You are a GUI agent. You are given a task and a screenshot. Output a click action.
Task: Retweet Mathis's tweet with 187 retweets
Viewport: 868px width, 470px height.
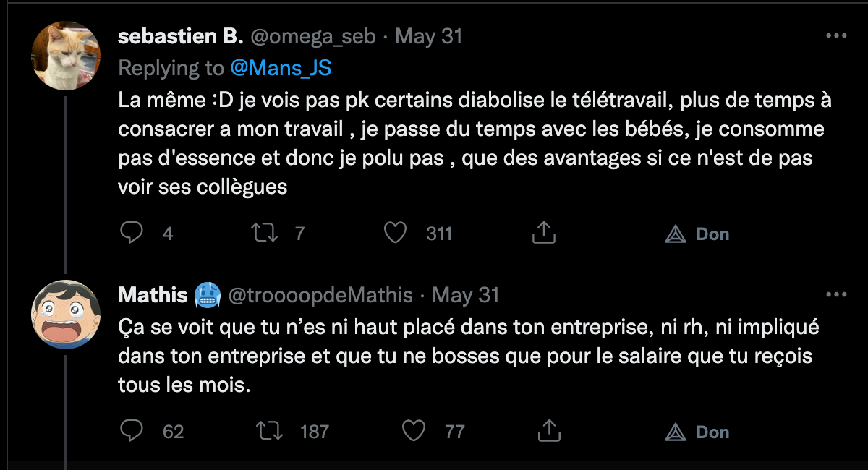(269, 431)
